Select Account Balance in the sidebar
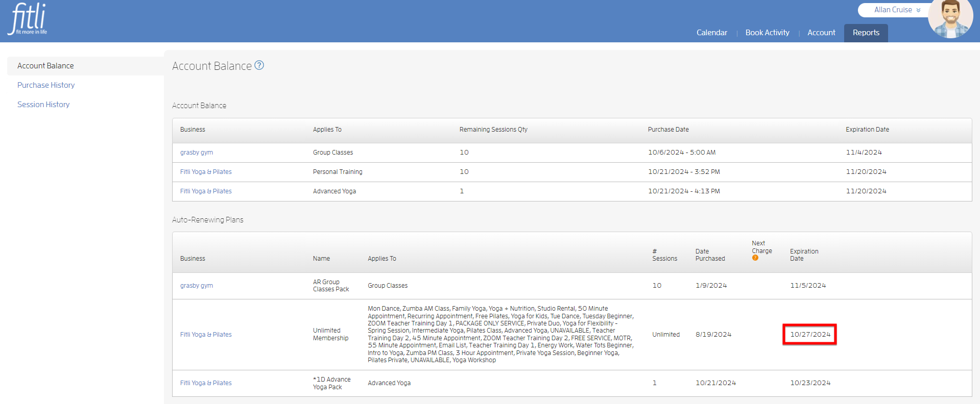The image size is (980, 404). coord(85,66)
